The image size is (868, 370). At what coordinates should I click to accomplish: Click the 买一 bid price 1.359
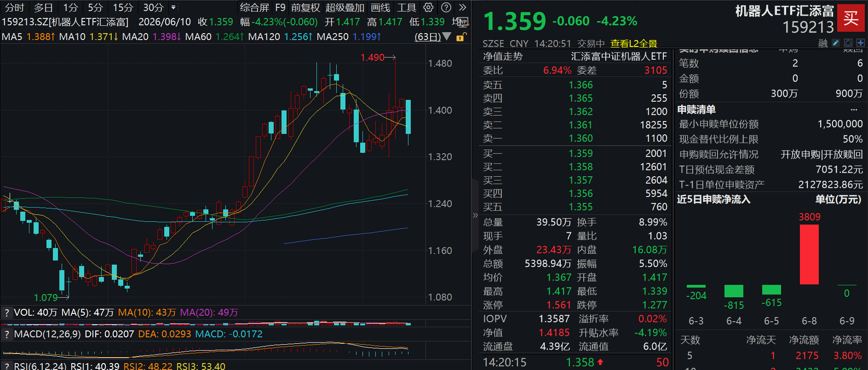click(x=581, y=154)
